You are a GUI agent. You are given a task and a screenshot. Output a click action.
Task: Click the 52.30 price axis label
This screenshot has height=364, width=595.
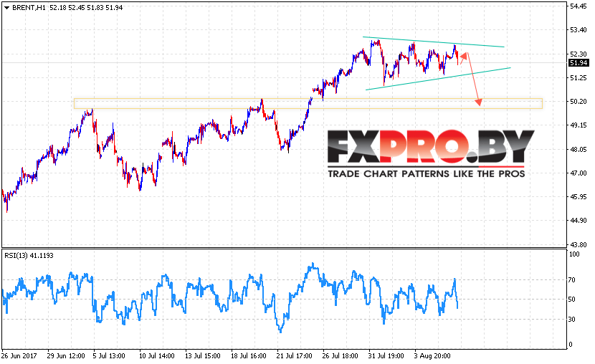(578, 54)
